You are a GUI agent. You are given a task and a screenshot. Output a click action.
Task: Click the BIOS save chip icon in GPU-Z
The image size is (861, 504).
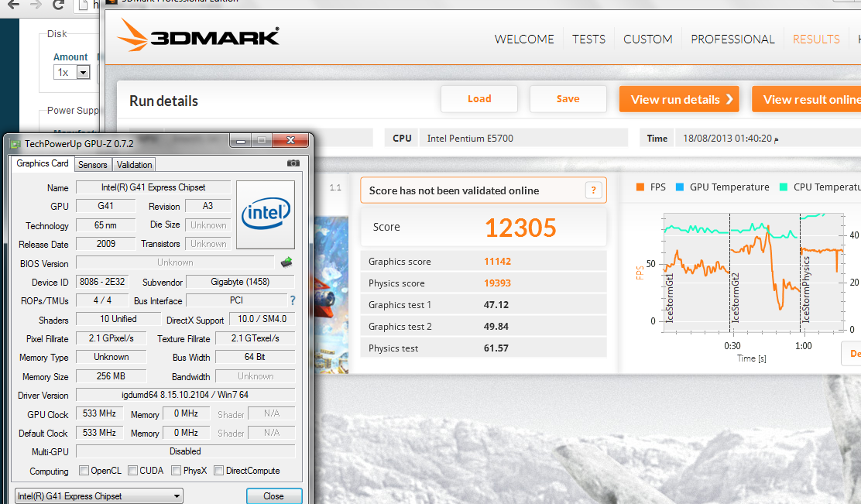pyautogui.click(x=286, y=262)
